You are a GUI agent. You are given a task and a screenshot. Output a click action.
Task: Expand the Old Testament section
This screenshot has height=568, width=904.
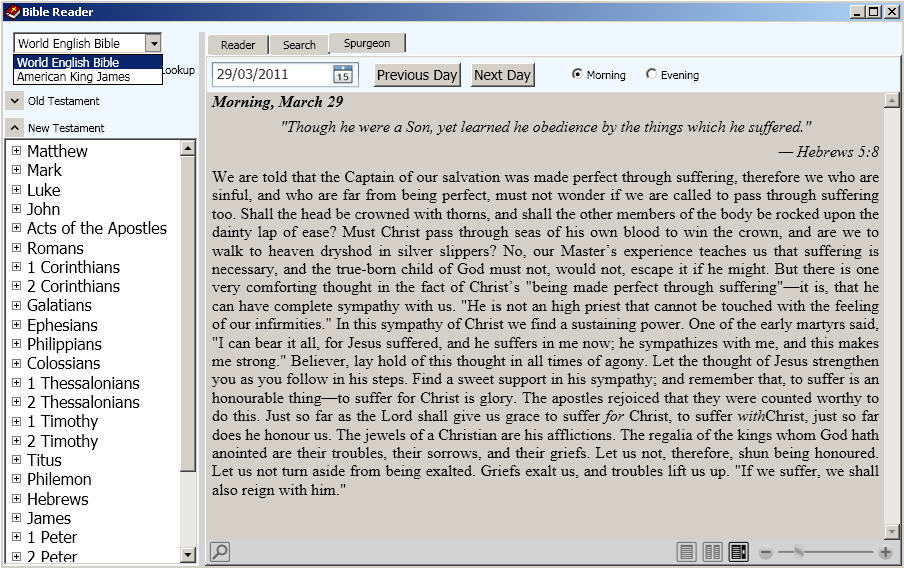15,101
